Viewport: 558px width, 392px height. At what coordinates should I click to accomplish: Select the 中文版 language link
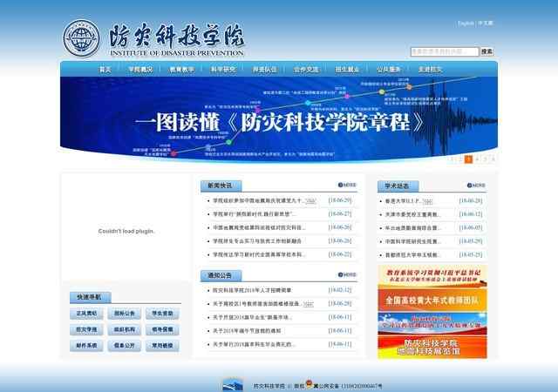(x=486, y=24)
